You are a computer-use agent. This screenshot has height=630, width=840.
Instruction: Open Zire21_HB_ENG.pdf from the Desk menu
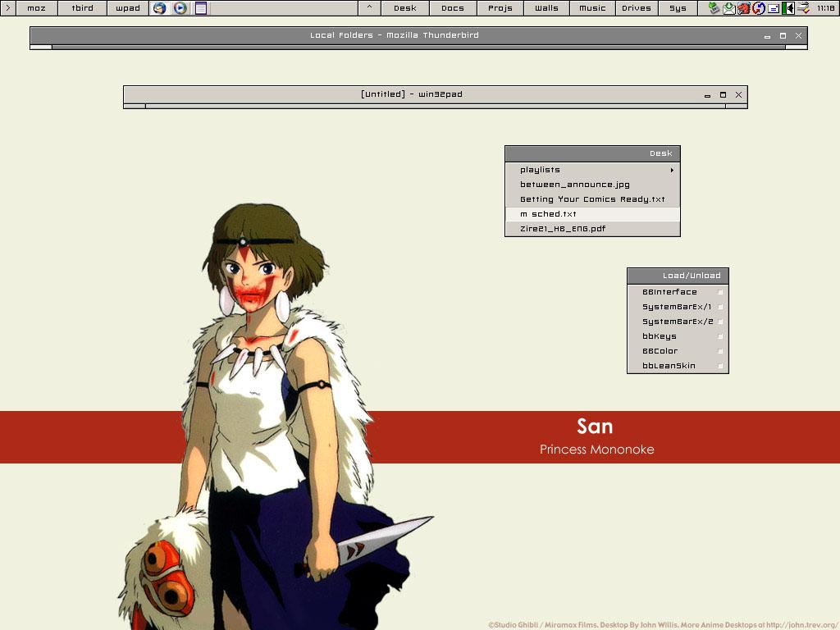pyautogui.click(x=592, y=229)
